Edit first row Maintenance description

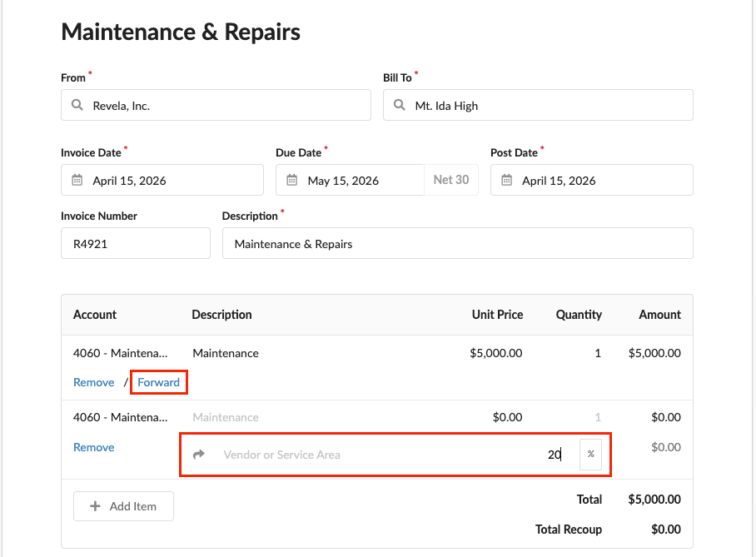[226, 353]
